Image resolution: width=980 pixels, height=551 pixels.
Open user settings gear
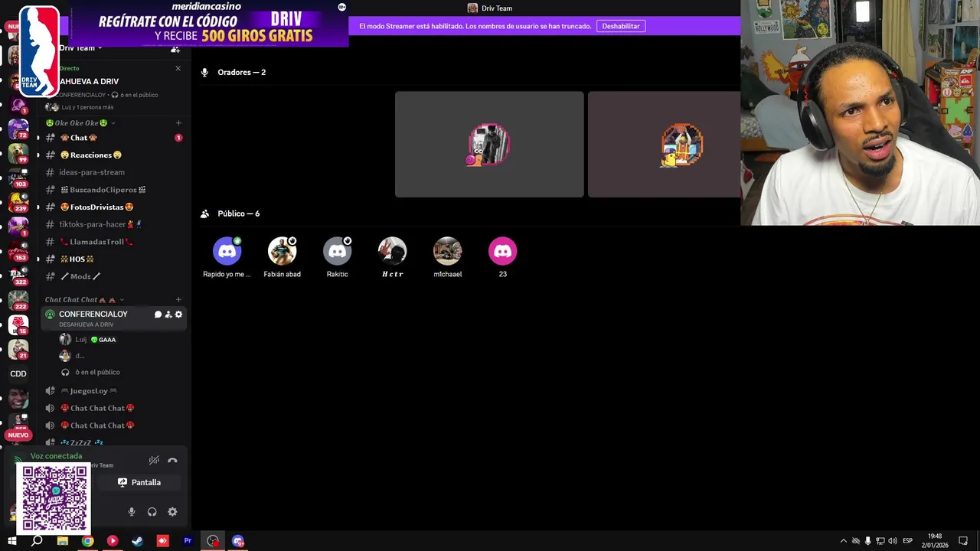[172, 512]
